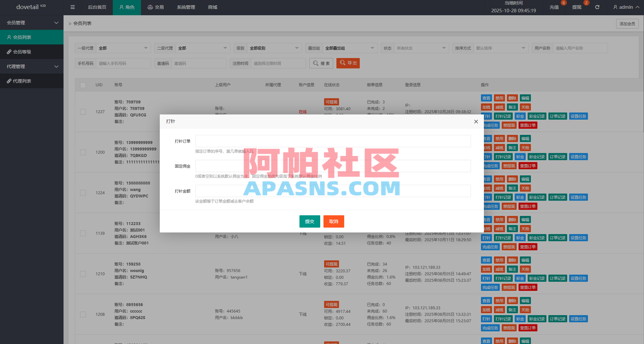Select 会员列表 in the sidebar

tap(32, 37)
